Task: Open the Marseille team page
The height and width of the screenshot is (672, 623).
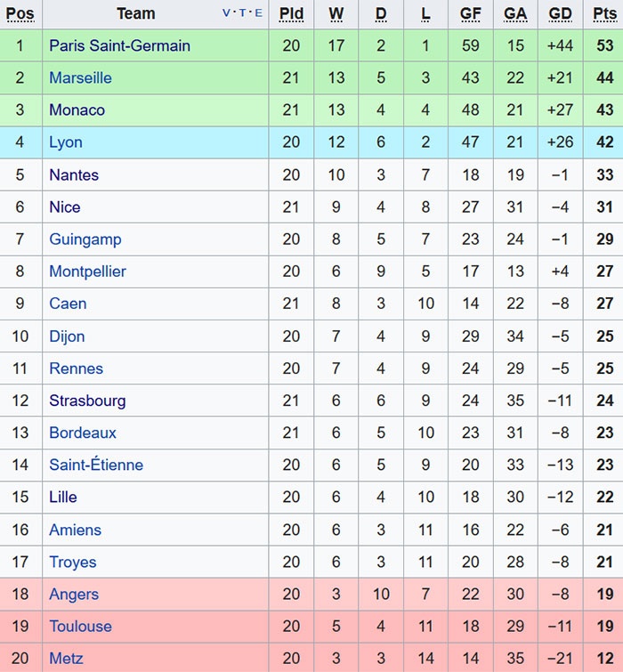Action: pyautogui.click(x=80, y=78)
